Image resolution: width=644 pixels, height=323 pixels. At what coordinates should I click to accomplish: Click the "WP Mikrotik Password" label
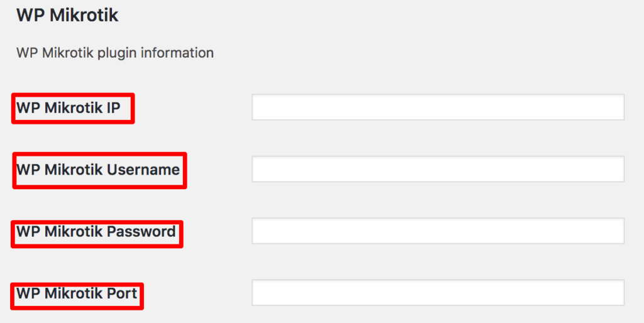coord(96,232)
